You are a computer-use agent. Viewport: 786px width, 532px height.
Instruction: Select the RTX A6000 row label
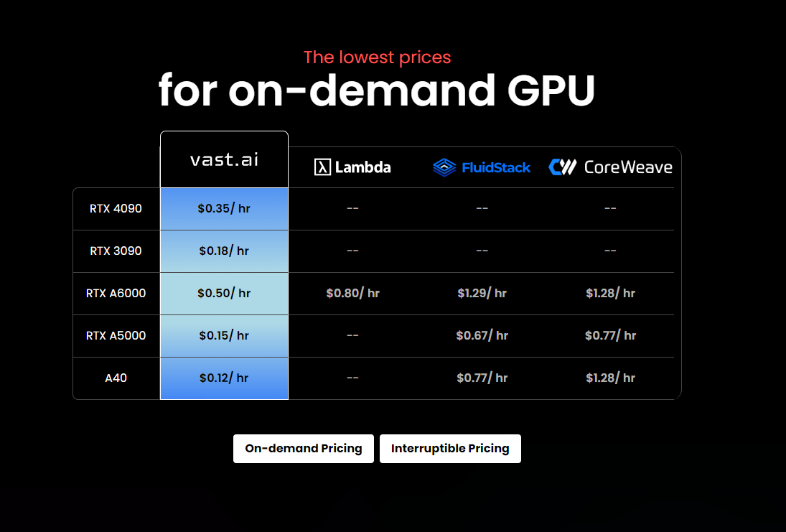pyautogui.click(x=115, y=293)
